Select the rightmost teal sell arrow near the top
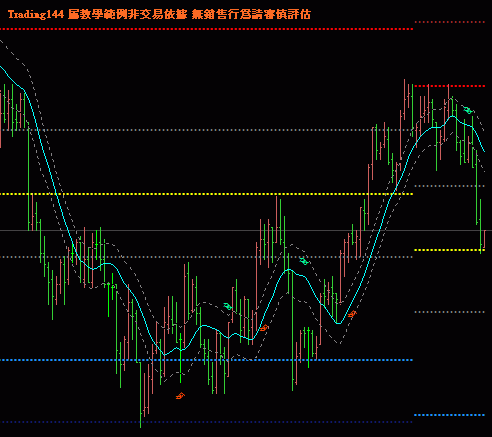Image resolution: width=492 pixels, height=437 pixels. (468, 110)
